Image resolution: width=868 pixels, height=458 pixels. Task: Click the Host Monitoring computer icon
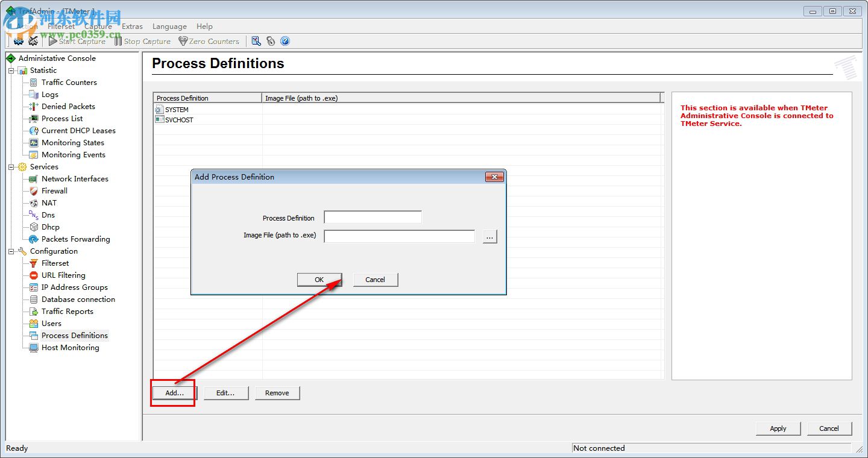pos(34,348)
